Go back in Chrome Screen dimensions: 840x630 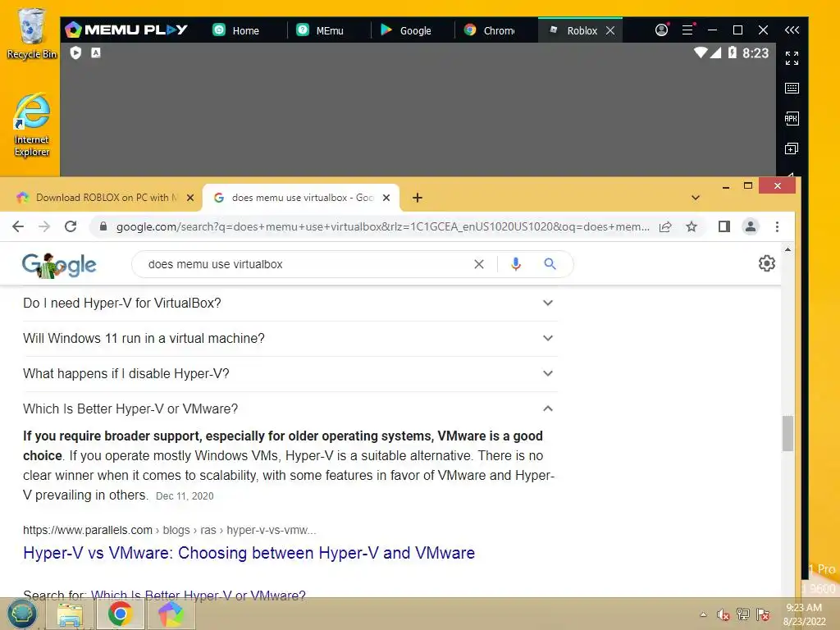click(18, 226)
